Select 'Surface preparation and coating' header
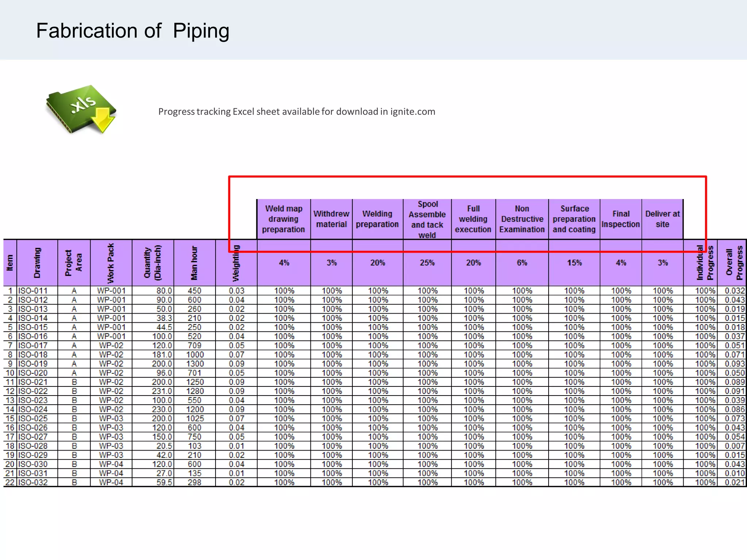The width and height of the screenshot is (747, 560). 574,219
